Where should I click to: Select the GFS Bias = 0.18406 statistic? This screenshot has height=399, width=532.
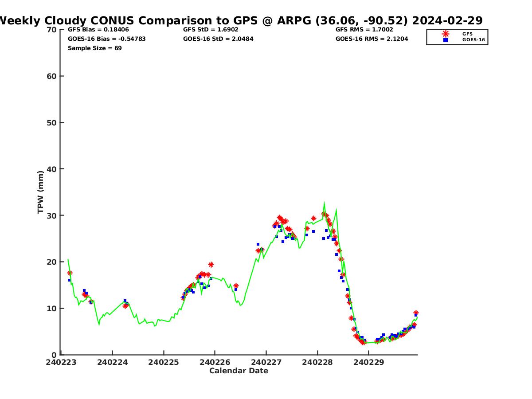coord(98,30)
